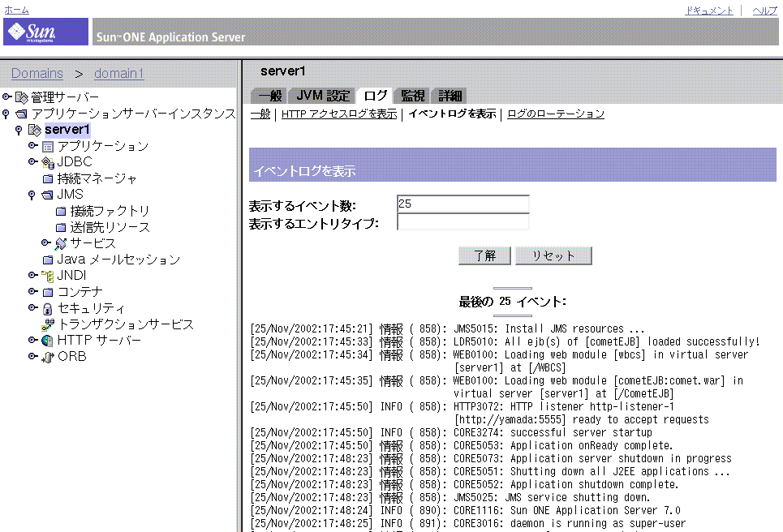Click the JDBC database icon

pyautogui.click(x=47, y=163)
